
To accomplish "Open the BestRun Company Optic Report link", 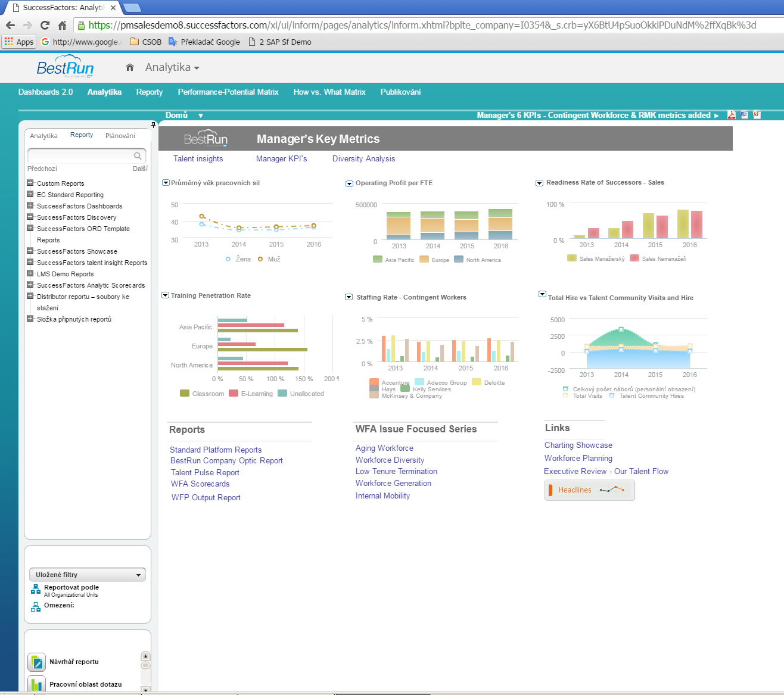I will point(226,460).
